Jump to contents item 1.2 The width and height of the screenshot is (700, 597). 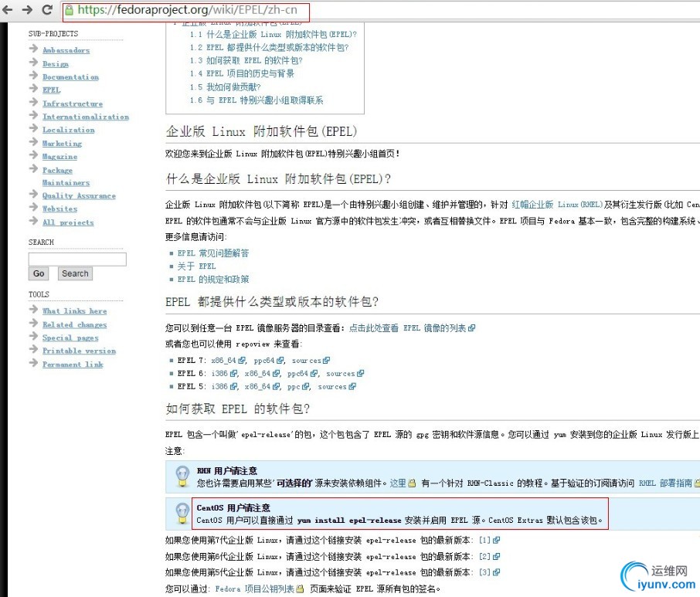click(x=269, y=47)
